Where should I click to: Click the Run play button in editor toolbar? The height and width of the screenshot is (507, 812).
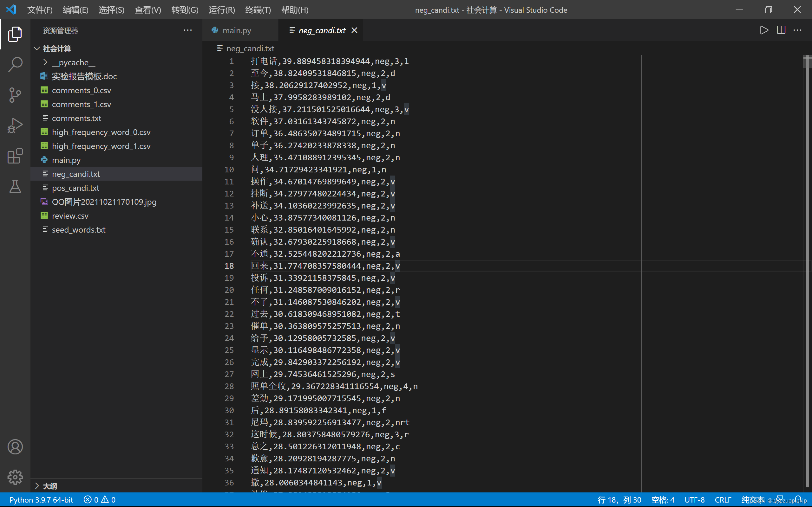pyautogui.click(x=764, y=30)
